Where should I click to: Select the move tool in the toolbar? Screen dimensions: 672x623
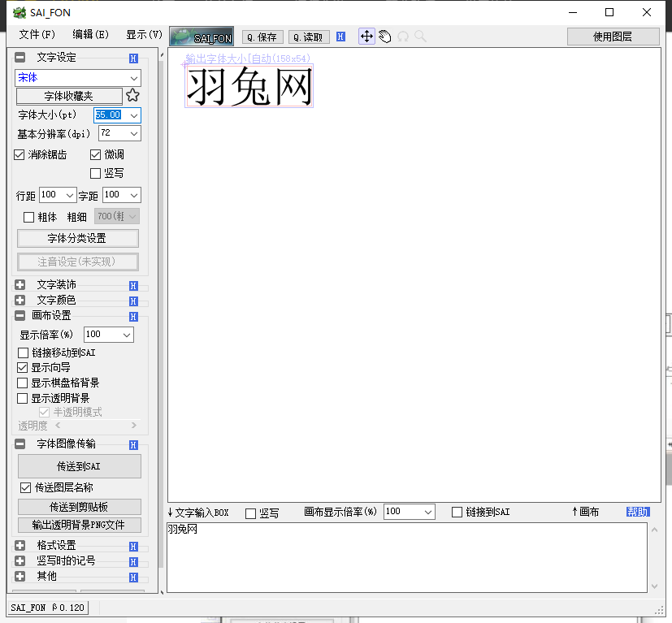coord(366,36)
